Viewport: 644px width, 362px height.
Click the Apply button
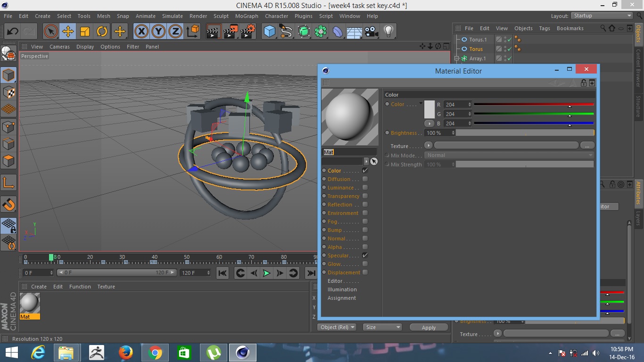[x=429, y=328]
